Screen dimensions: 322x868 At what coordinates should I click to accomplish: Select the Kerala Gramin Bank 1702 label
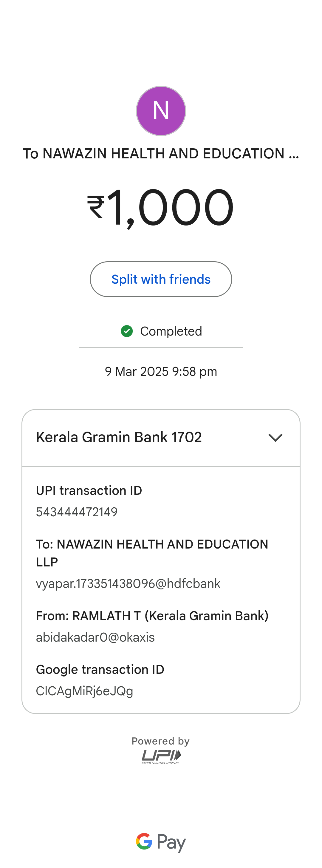pyautogui.click(x=119, y=437)
